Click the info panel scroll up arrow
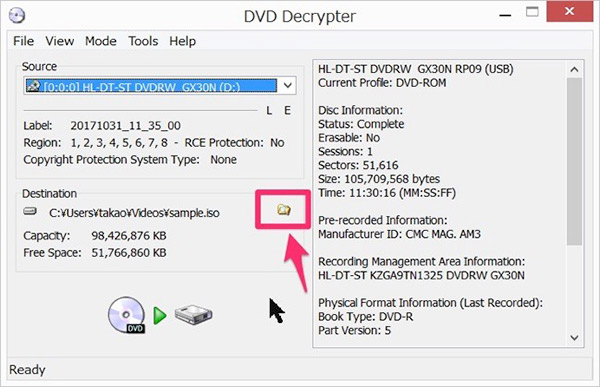 pyautogui.click(x=574, y=70)
